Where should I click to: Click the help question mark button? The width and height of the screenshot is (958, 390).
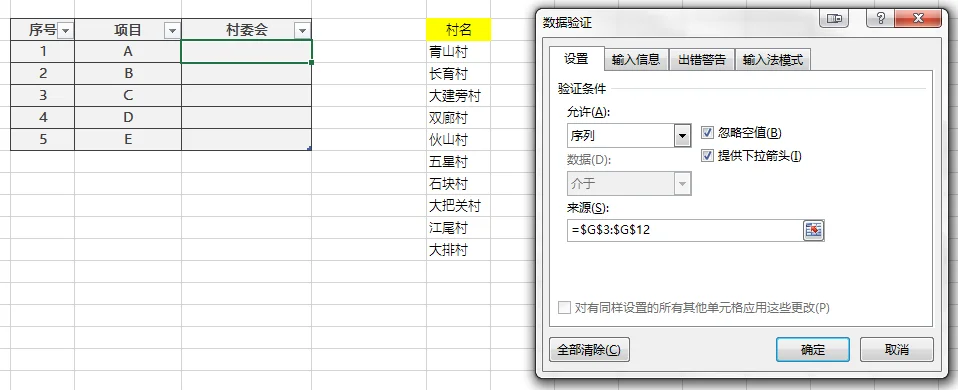880,18
